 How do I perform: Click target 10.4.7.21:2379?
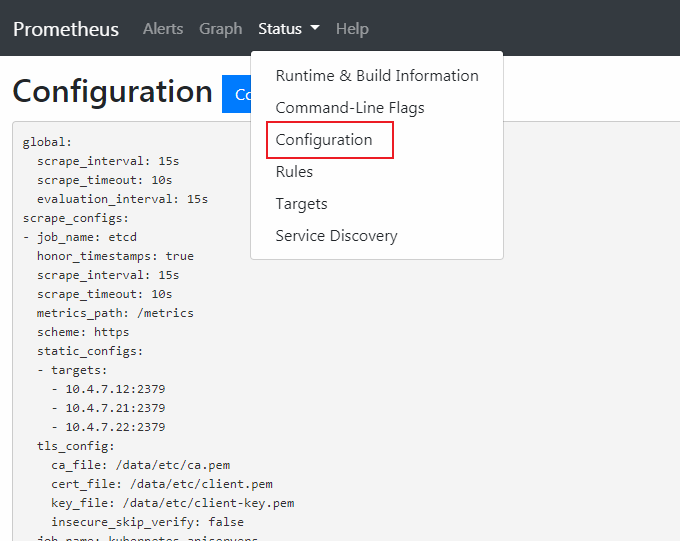pos(115,408)
